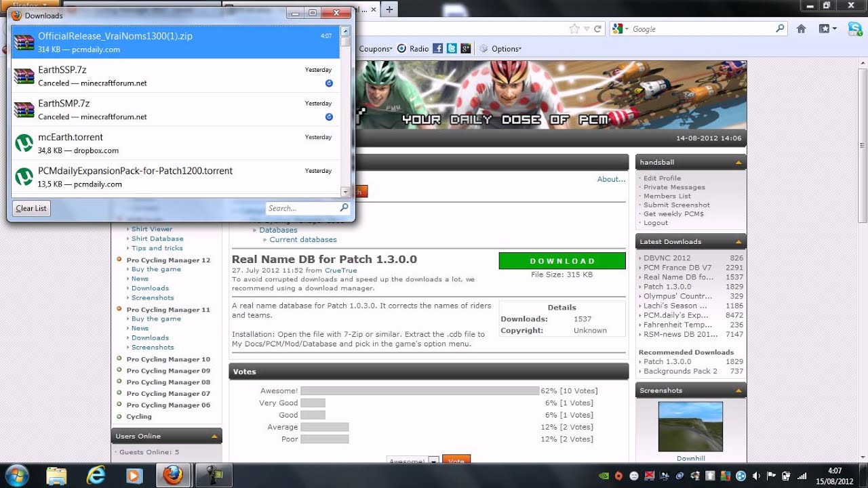The height and width of the screenshot is (488, 868).
Task: Click the magnifier in the Google search bar
Action: [780, 29]
